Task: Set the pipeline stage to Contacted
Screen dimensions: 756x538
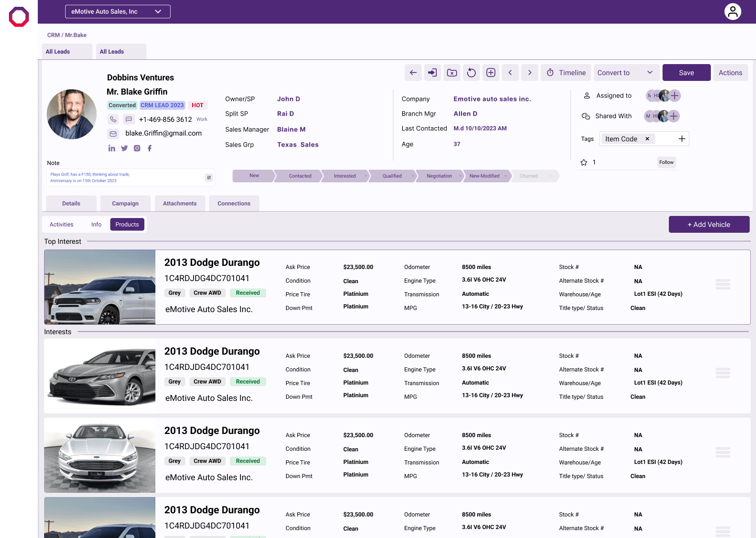Action: pos(300,176)
